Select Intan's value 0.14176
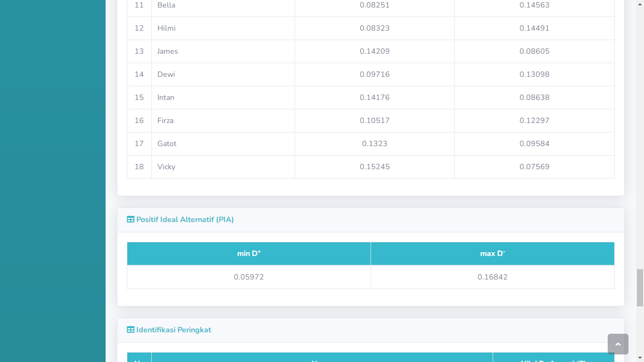644x362 pixels. [375, 98]
